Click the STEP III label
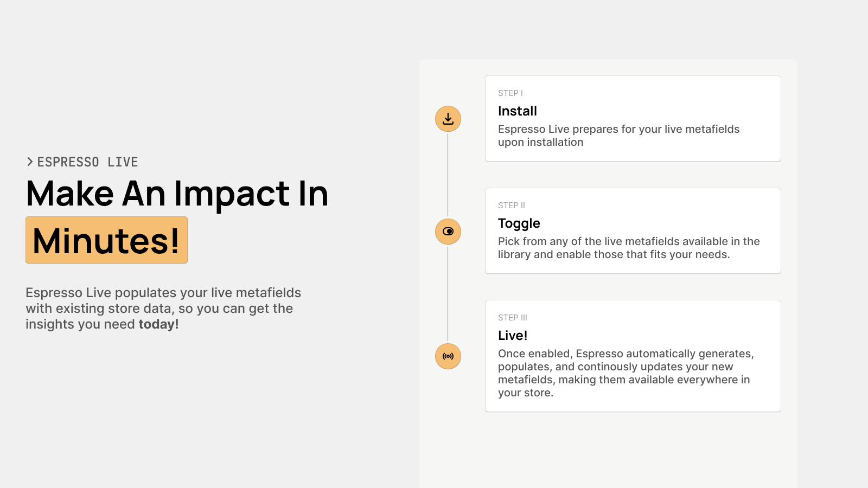This screenshot has height=488, width=868. (513, 318)
